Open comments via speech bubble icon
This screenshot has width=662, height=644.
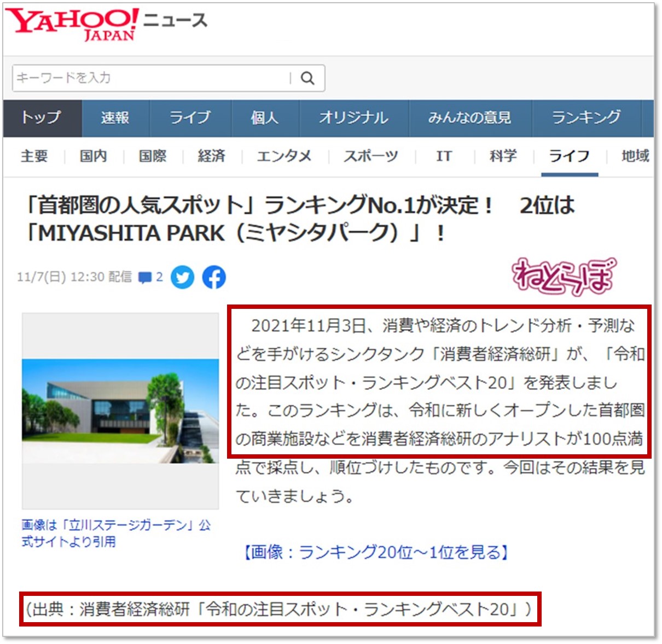tap(145, 278)
